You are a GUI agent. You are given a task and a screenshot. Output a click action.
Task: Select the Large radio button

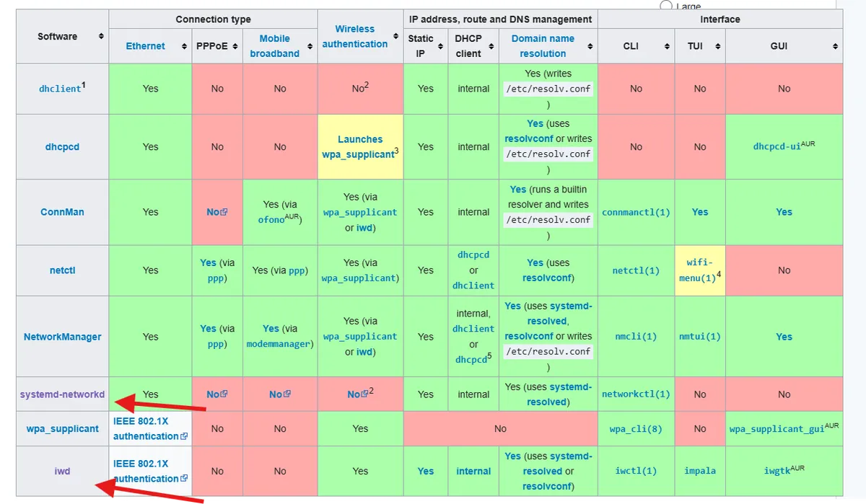666,4
